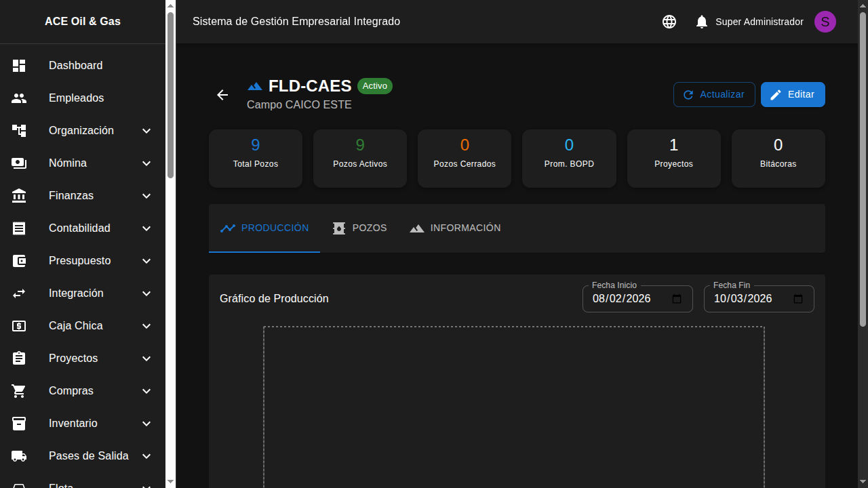Open calendar picker for Fecha Fin

pos(798,299)
